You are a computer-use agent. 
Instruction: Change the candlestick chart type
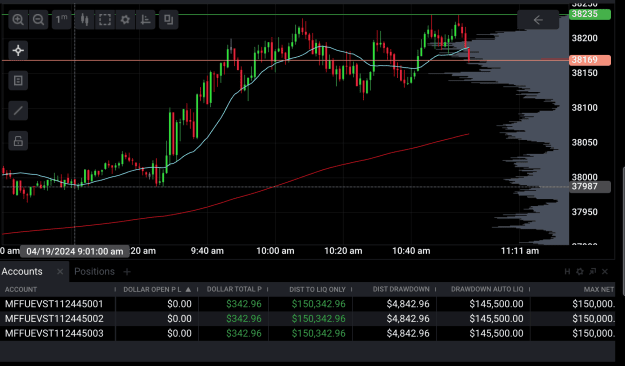click(x=85, y=20)
